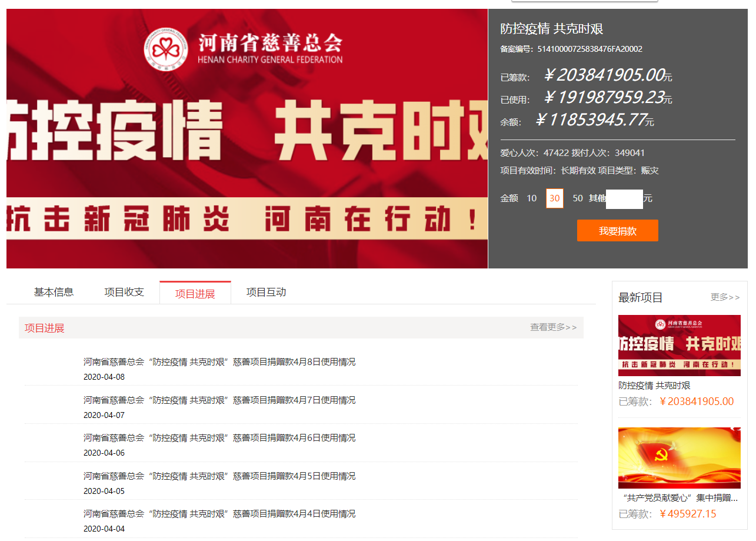This screenshot has height=541, width=756.
Task: Open the 4月6日使用情况 progress report
Action: (219, 438)
